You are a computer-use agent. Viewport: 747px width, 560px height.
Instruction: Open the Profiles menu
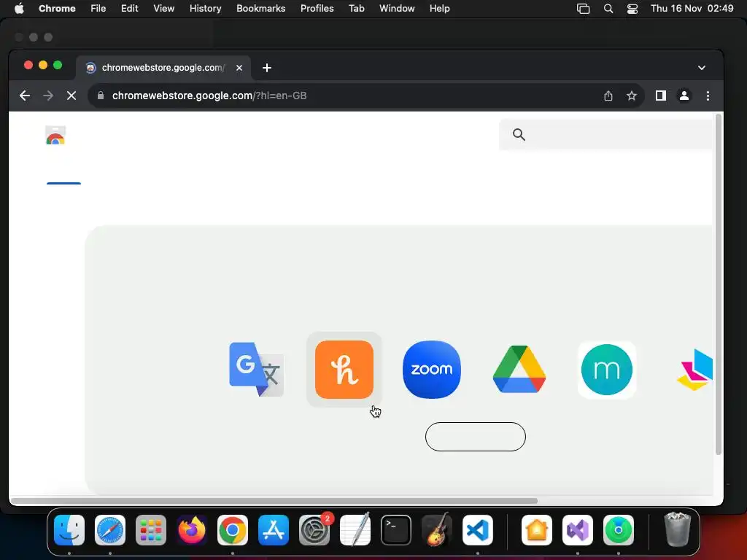(x=317, y=8)
